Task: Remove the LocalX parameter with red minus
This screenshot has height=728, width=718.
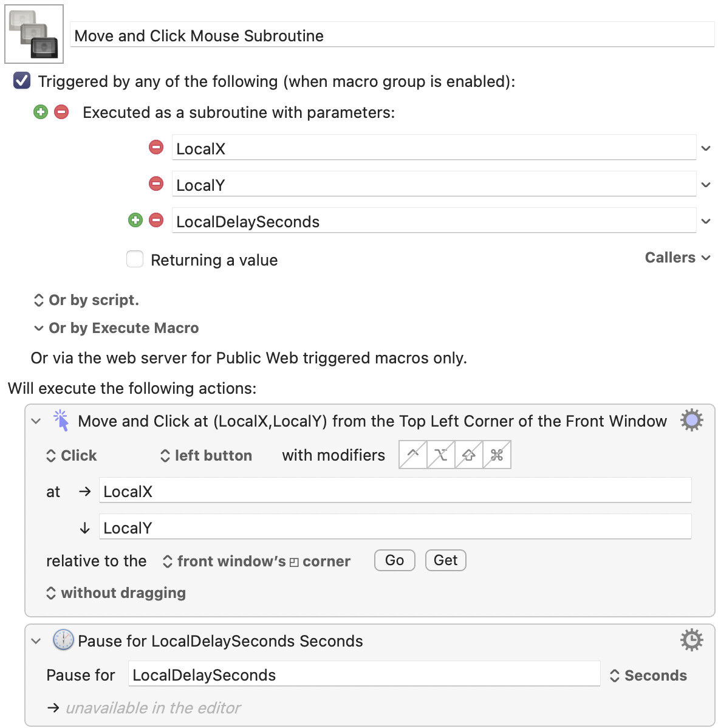Action: [x=156, y=147]
